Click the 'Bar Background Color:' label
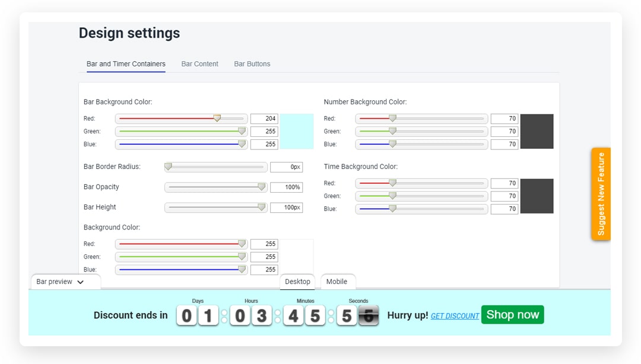This screenshot has width=641, height=364. [118, 102]
